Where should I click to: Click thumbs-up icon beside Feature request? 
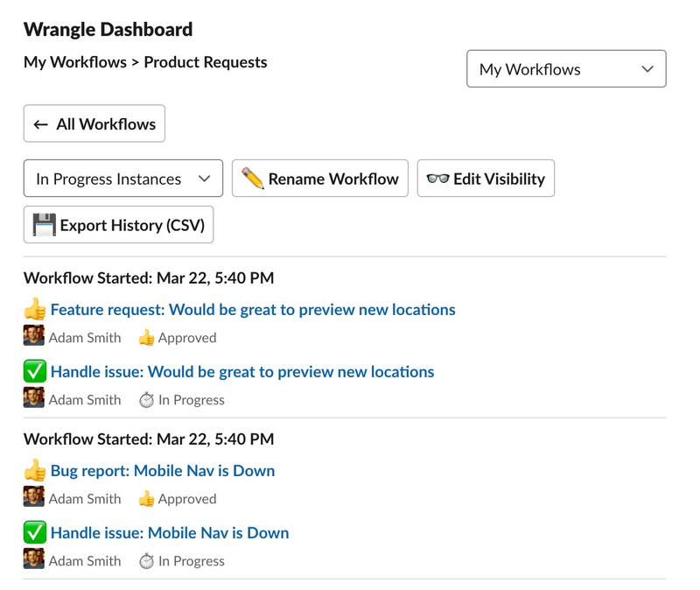click(35, 309)
